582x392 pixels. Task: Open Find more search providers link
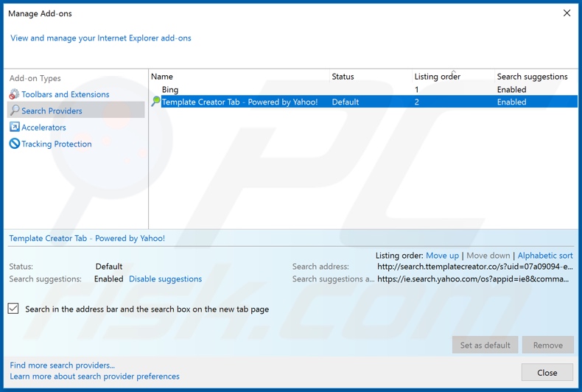[x=63, y=365]
